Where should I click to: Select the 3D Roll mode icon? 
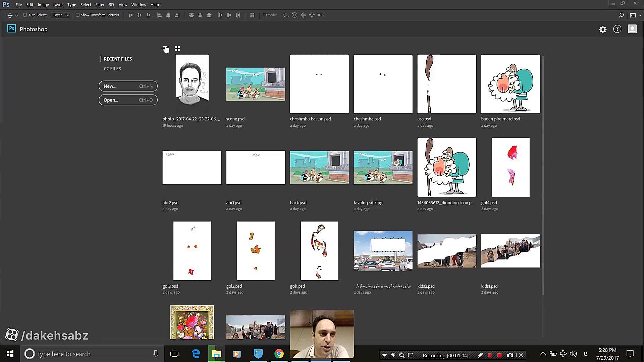pyautogui.click(x=294, y=15)
